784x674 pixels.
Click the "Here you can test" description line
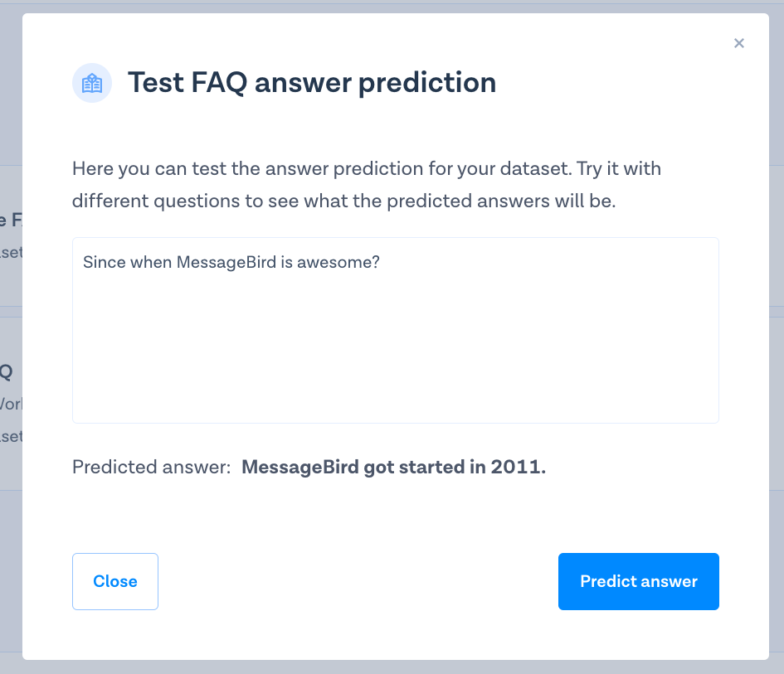(366, 169)
